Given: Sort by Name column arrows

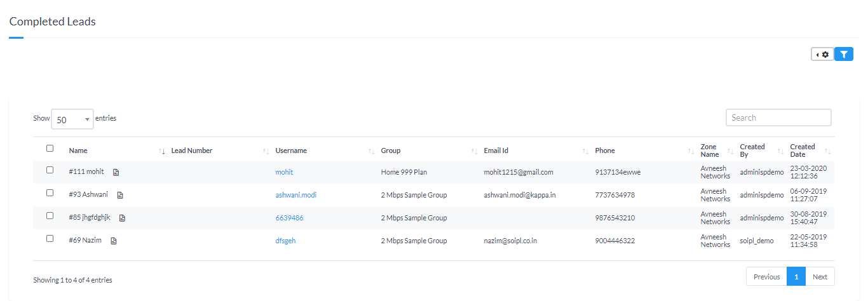Looking at the screenshot, I should 161,151.
